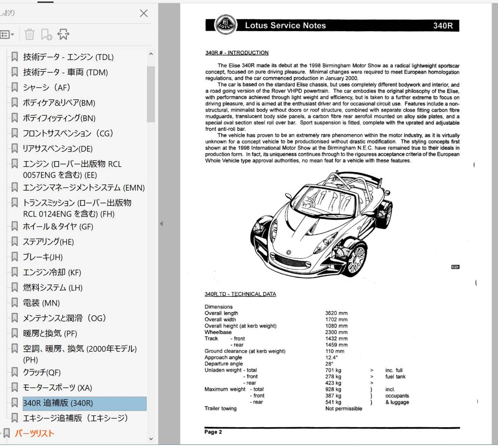Click the bookmark icon beside クラッチ(QF)

(x=15, y=372)
